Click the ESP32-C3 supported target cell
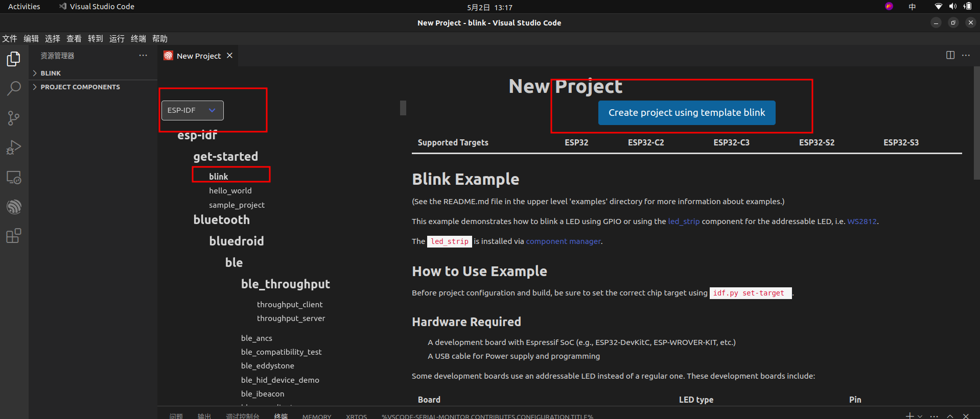 731,142
